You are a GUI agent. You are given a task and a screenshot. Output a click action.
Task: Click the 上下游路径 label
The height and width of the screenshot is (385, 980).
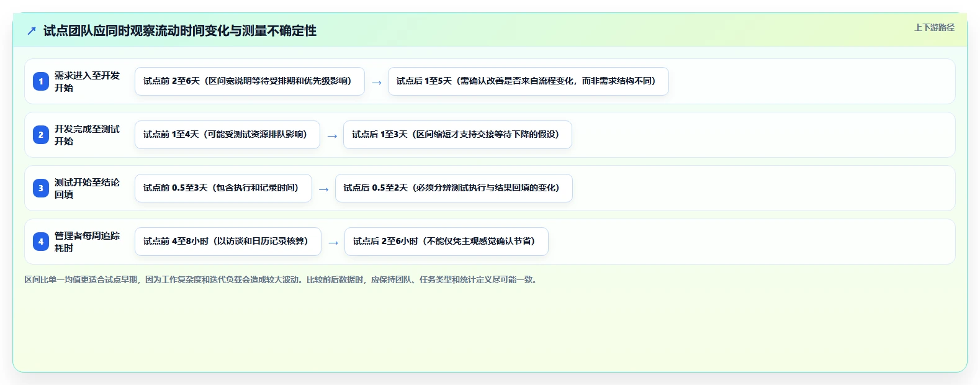pyautogui.click(x=934, y=27)
